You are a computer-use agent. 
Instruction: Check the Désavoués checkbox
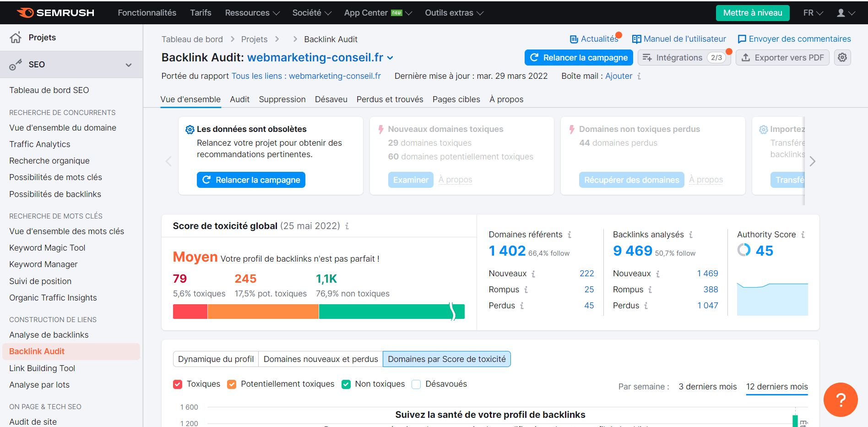[x=416, y=384]
